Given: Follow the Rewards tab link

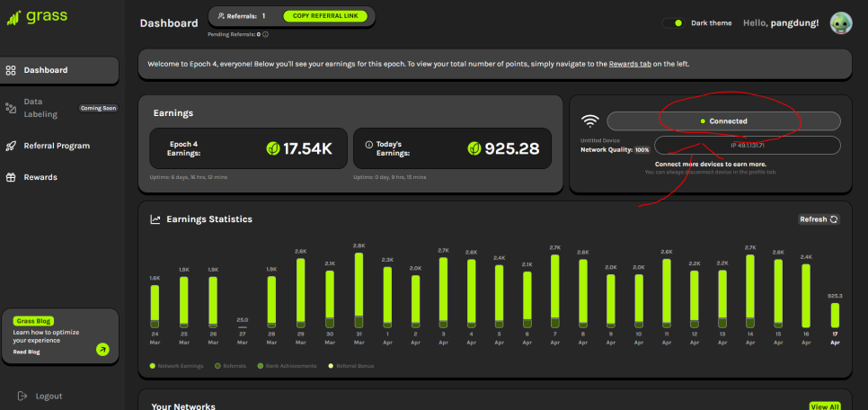Looking at the screenshot, I should pyautogui.click(x=630, y=64).
